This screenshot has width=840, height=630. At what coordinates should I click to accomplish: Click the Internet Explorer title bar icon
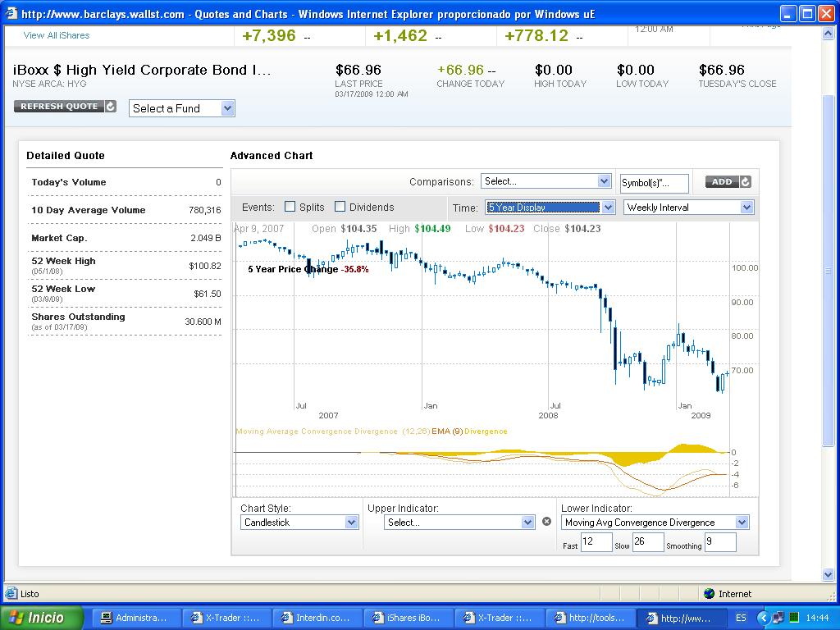point(11,13)
